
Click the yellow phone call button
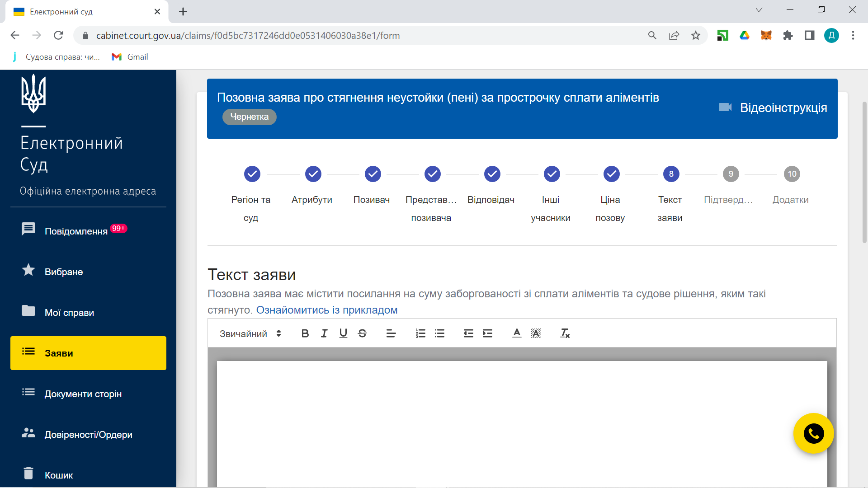click(813, 434)
